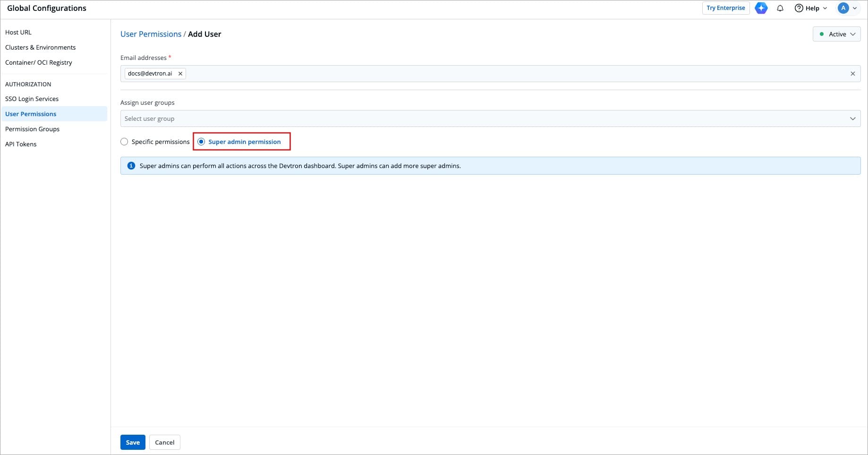Image resolution: width=868 pixels, height=455 pixels.
Task: Expand the profile menu chevron
Action: (x=855, y=8)
